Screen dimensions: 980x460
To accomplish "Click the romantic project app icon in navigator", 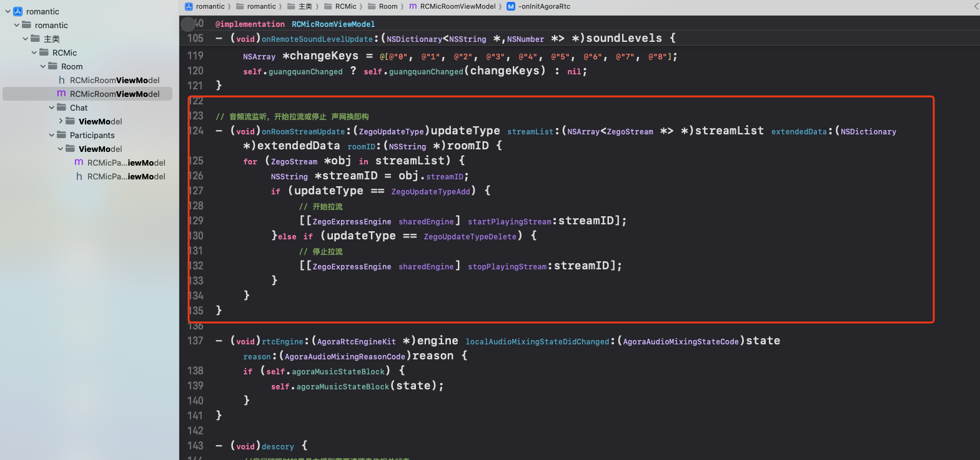I will (18, 11).
